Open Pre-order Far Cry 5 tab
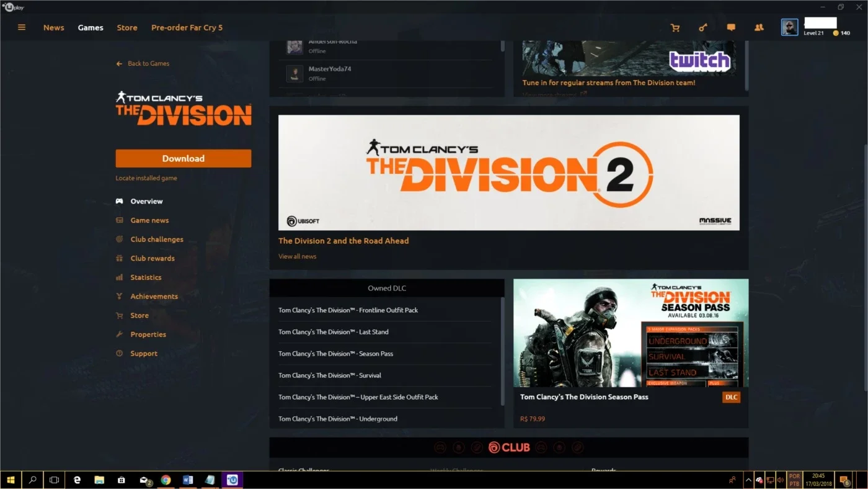 click(x=187, y=27)
